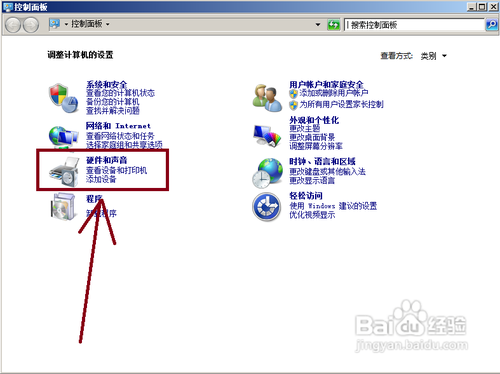Open the Network and Internet globe icon

pos(63,137)
